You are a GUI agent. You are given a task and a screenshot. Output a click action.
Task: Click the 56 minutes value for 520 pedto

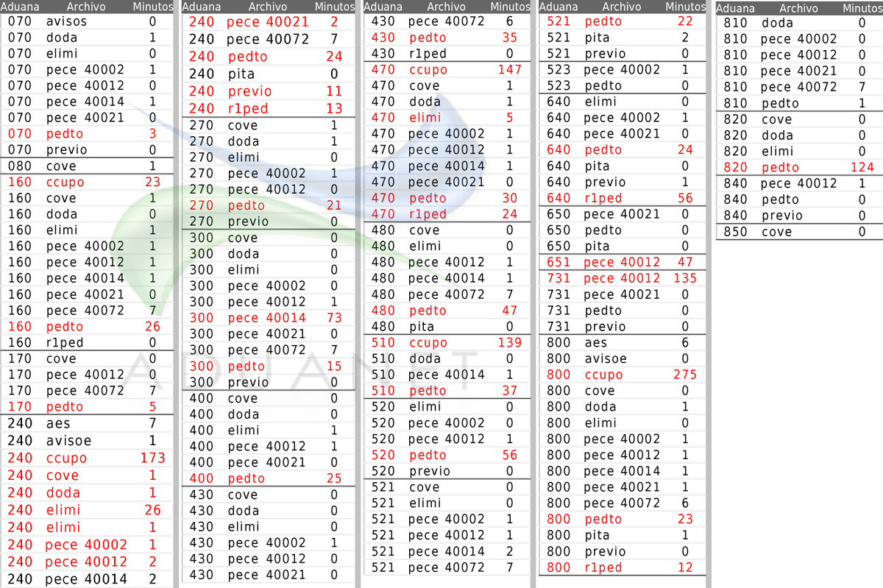[x=509, y=455]
